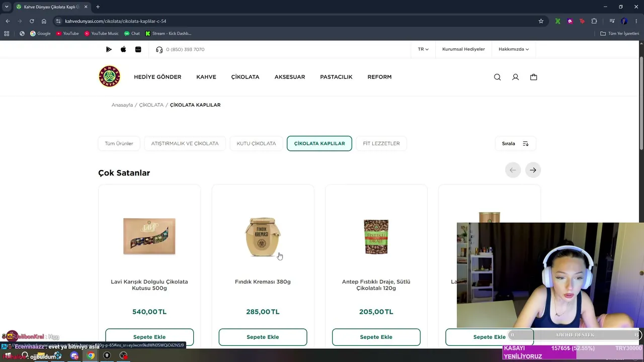Click the purple extension icon in toolbar

tap(570, 21)
